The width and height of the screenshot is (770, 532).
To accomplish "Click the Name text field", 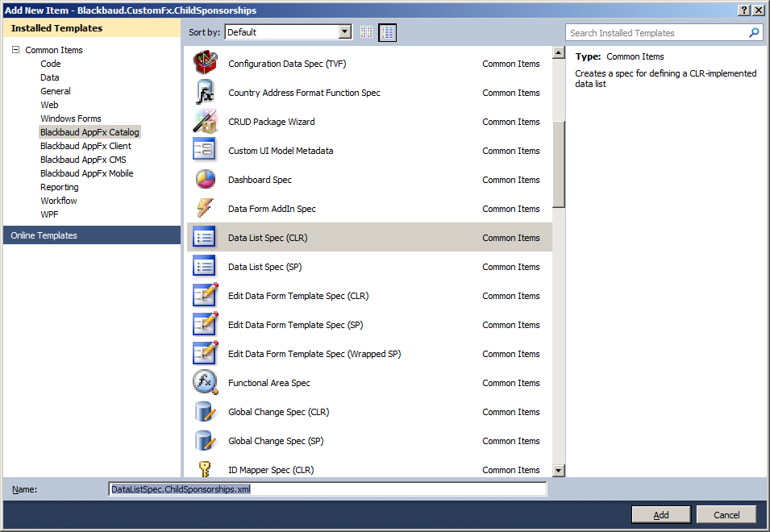I will (327, 489).
